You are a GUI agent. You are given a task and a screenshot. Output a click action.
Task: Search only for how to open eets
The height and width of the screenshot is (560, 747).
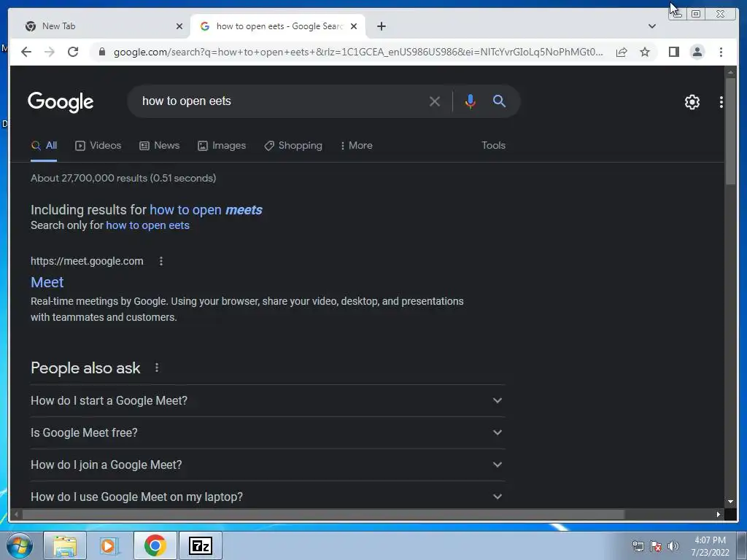[147, 225]
